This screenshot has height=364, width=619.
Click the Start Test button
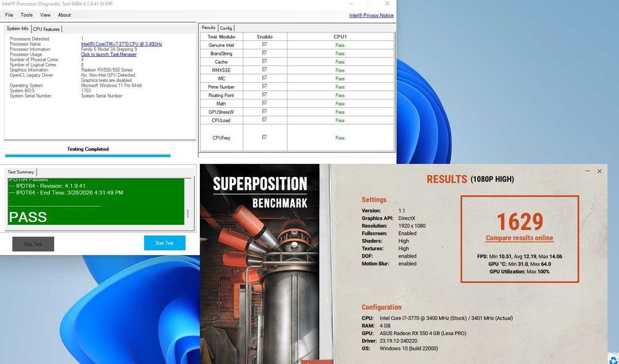point(164,243)
